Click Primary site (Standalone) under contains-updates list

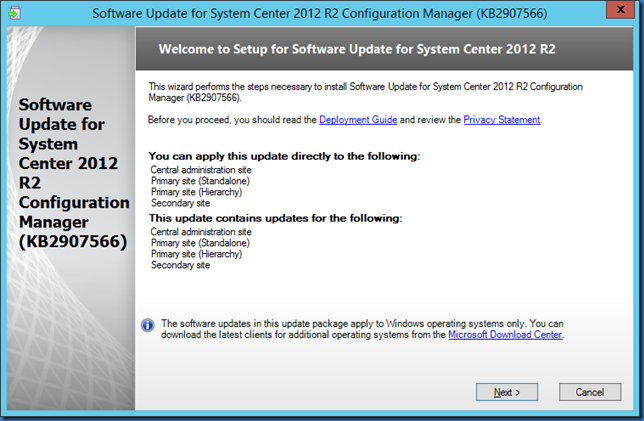[194, 242]
